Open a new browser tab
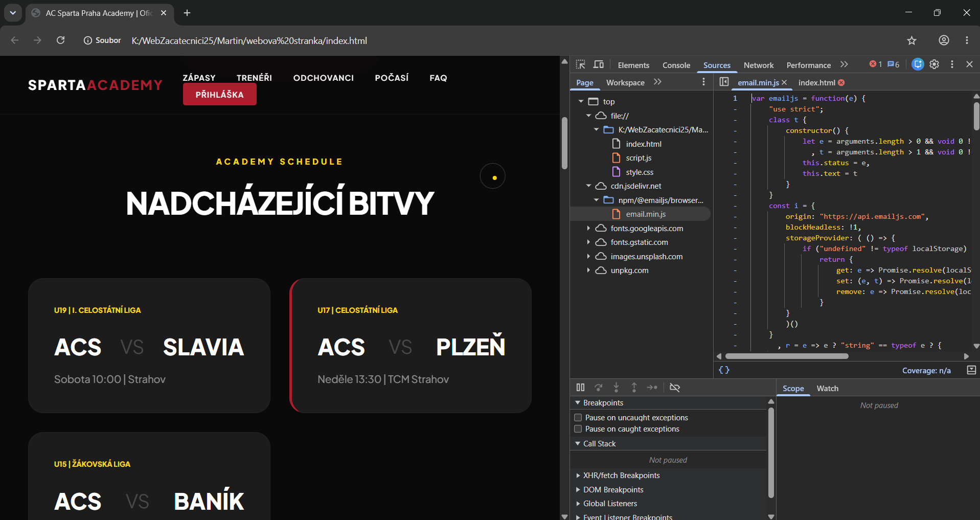Screen dimensions: 980x520 (187, 13)
